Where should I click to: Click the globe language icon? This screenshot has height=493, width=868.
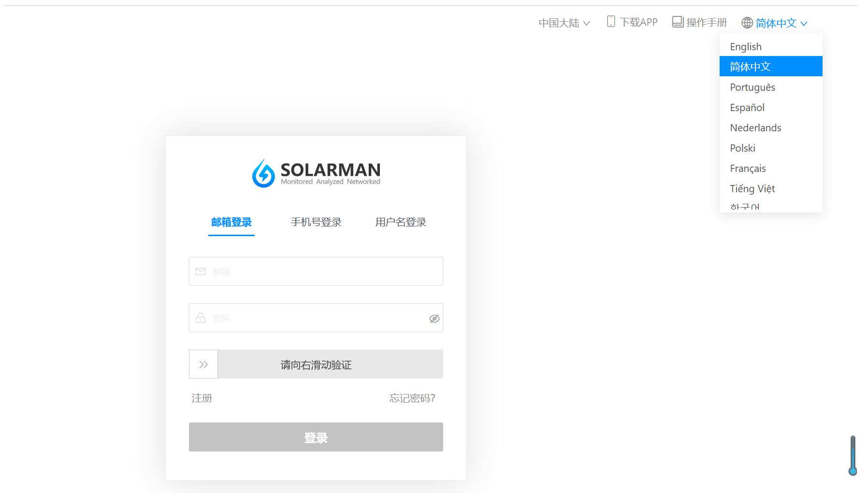(x=747, y=23)
